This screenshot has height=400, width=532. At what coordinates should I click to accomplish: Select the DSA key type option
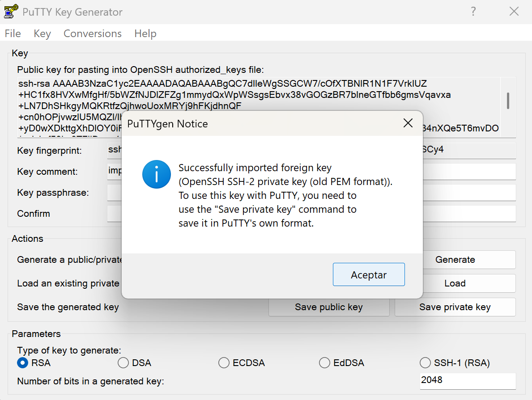point(123,363)
